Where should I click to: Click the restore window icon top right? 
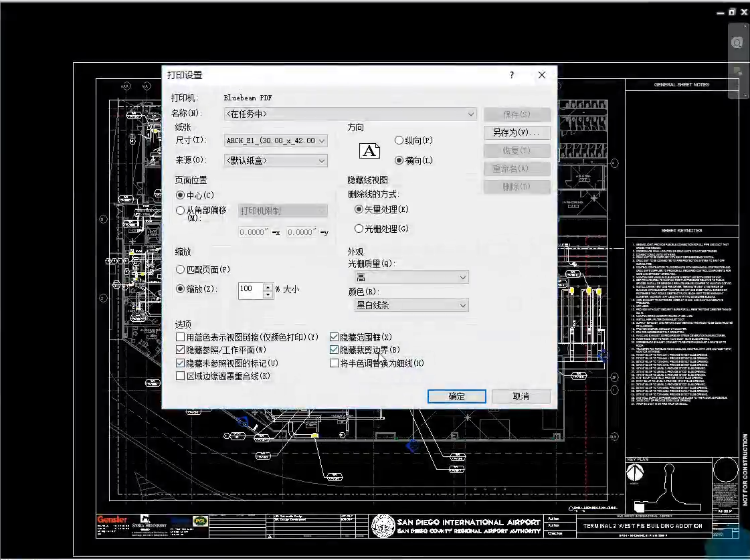(733, 13)
